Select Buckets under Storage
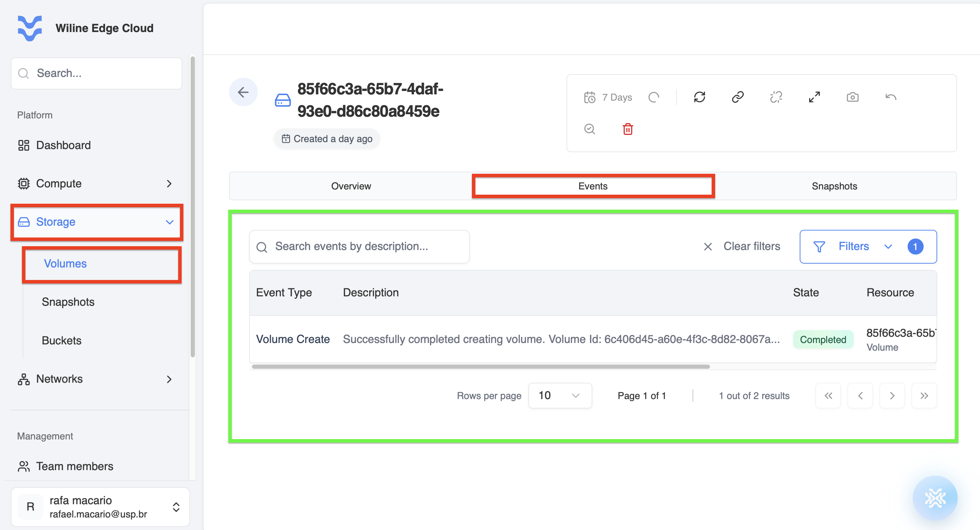Image resolution: width=980 pixels, height=530 pixels. pyautogui.click(x=62, y=340)
